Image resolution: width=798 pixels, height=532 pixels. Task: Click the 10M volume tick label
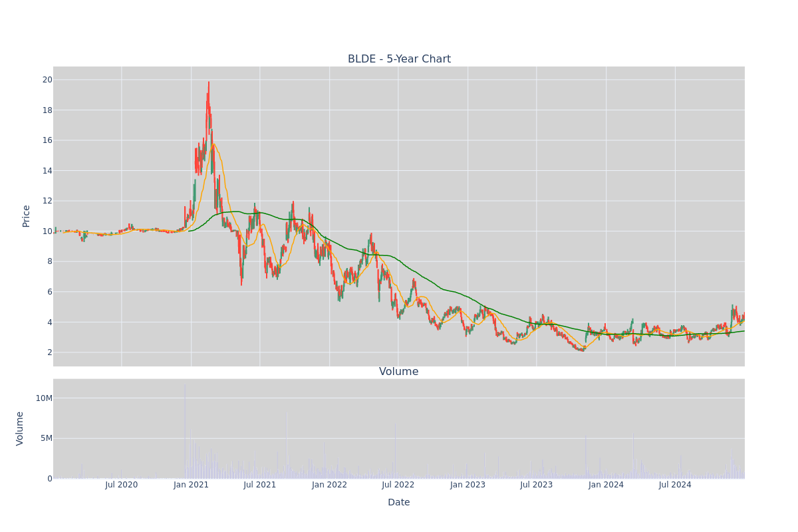point(44,398)
